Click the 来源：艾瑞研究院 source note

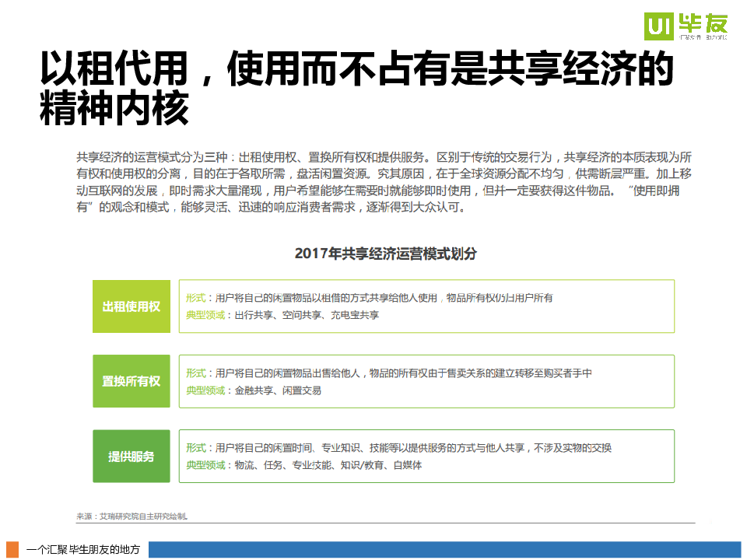(x=132, y=516)
